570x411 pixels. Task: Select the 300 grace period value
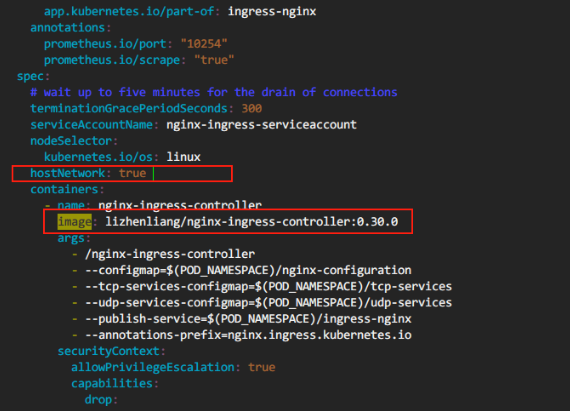coord(252,108)
